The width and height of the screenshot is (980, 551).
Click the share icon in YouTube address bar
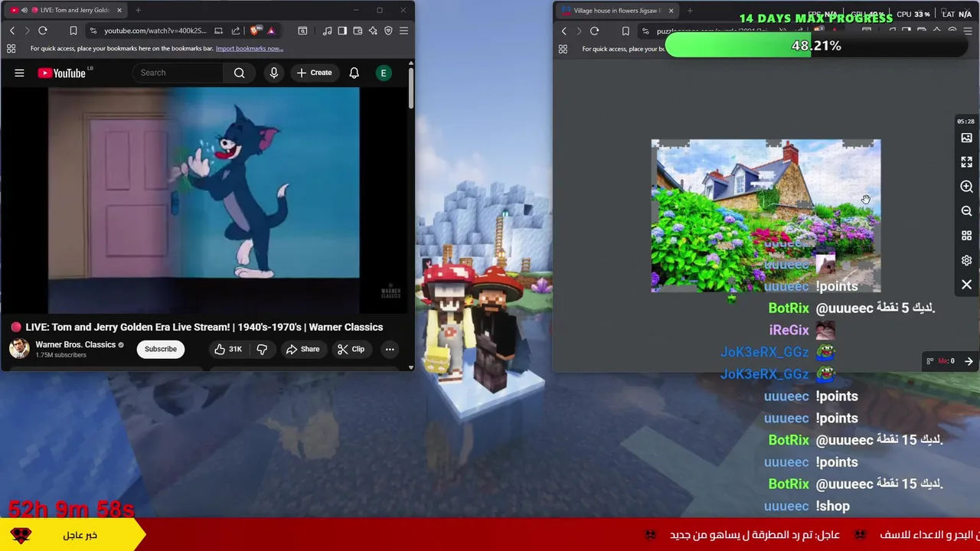pyautogui.click(x=236, y=31)
